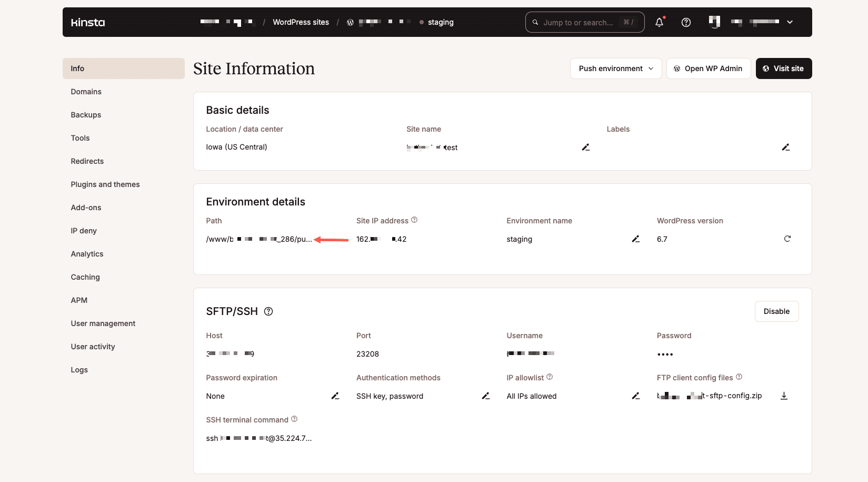Edit the IP allowlist setting
868x482 pixels.
point(635,396)
